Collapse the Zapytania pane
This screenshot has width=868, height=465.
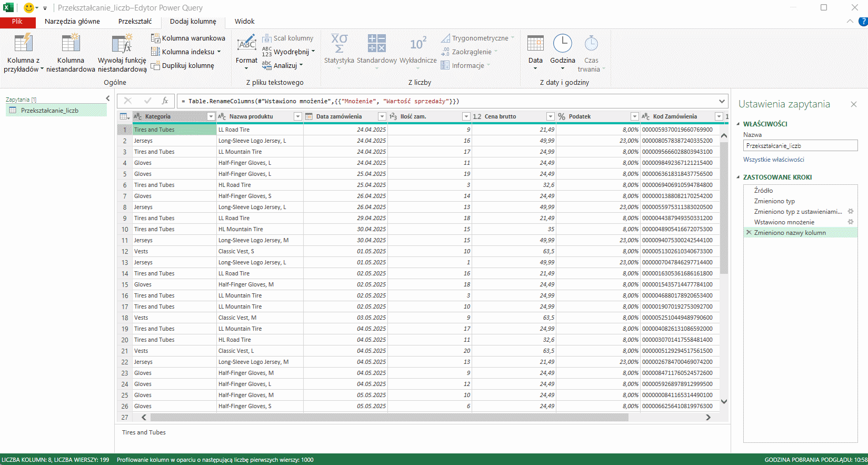tap(108, 98)
